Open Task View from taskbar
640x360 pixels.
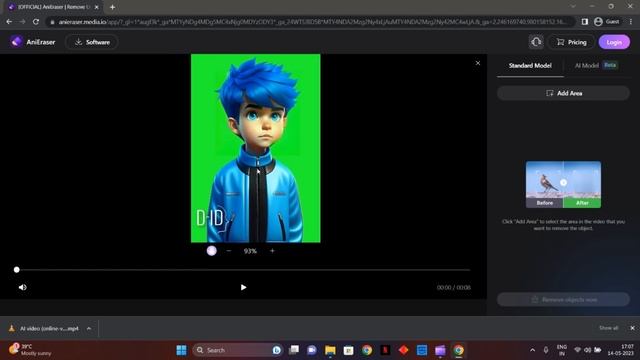click(293, 350)
